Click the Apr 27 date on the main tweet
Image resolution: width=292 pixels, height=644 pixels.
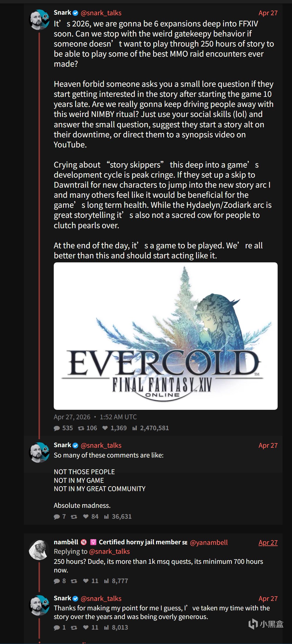[268, 13]
